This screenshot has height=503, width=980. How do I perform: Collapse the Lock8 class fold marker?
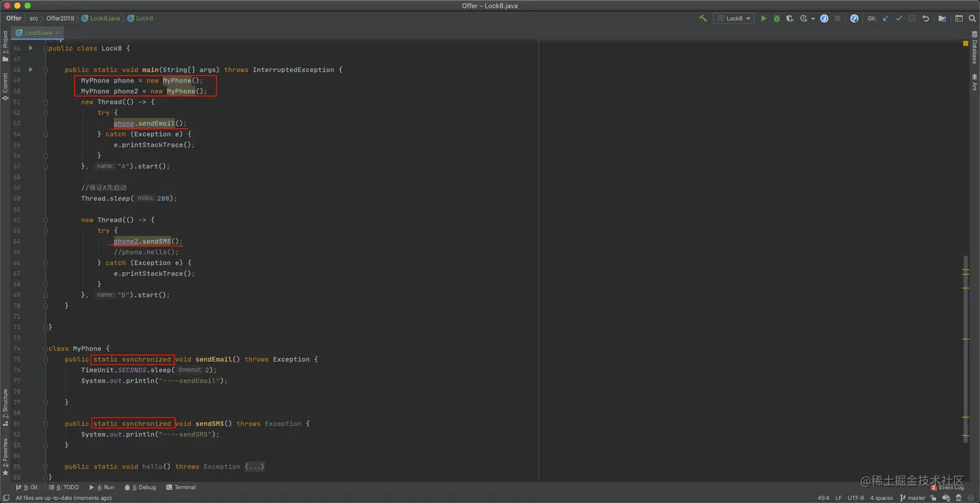tap(45, 48)
